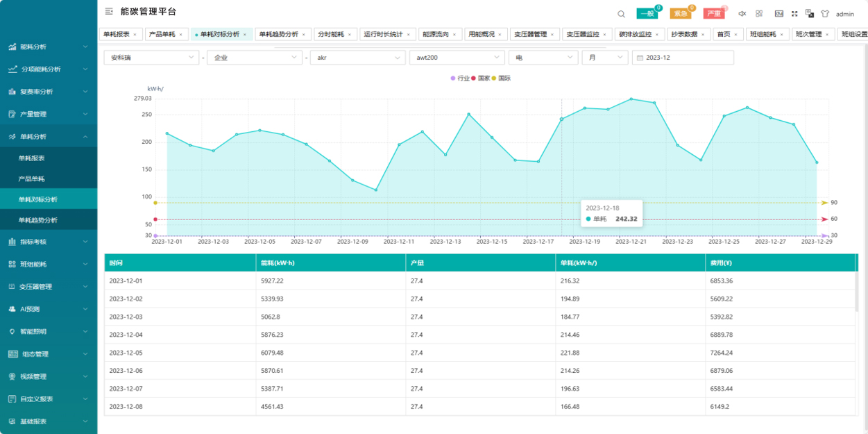This screenshot has height=434, width=868.
Task: Open the big-screen monitor icon in header
Action: tap(779, 14)
